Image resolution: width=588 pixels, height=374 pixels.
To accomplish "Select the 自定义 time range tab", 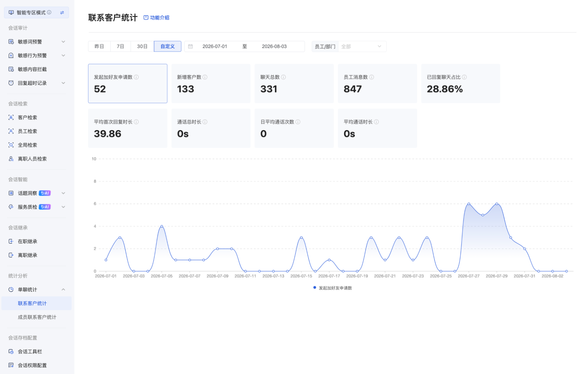I will pos(167,46).
